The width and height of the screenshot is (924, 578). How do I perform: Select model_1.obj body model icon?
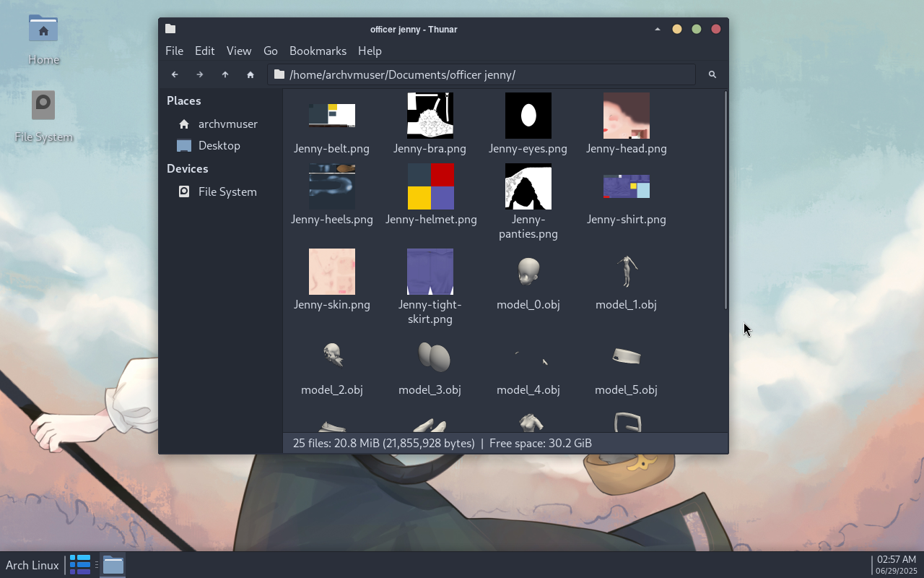[627, 272]
